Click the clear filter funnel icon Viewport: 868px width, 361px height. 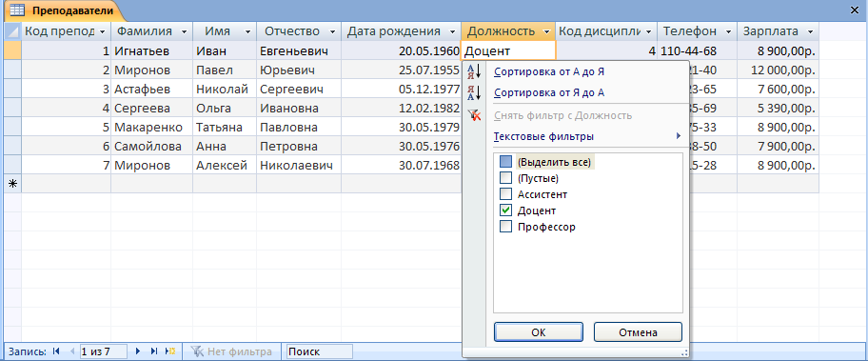474,115
